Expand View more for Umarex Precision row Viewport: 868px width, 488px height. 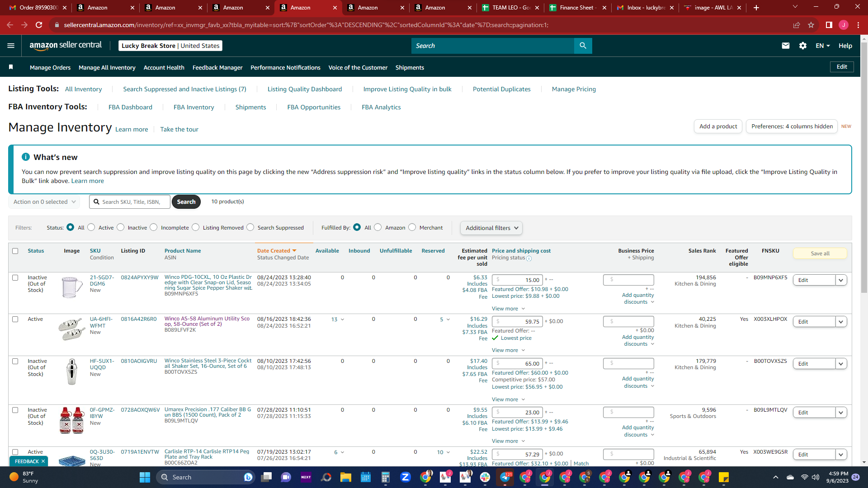pos(508,441)
